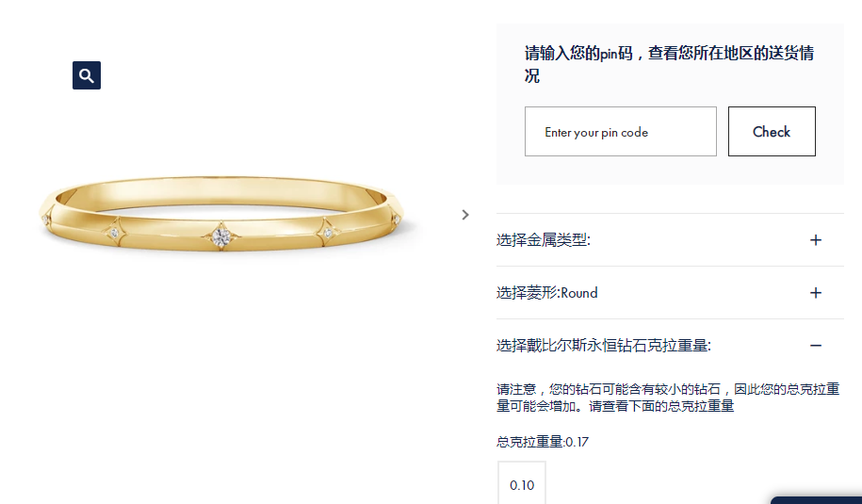Click the center diamond on the bangle

[x=221, y=236]
